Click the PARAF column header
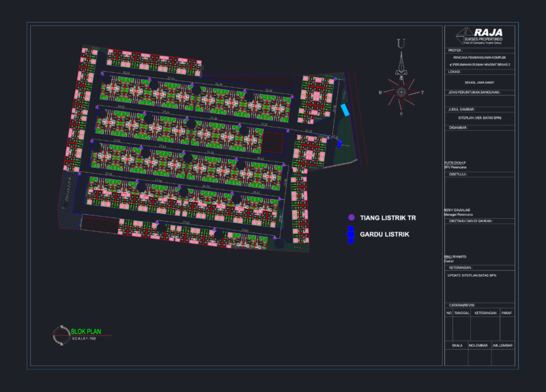546x392 pixels. coord(506,313)
